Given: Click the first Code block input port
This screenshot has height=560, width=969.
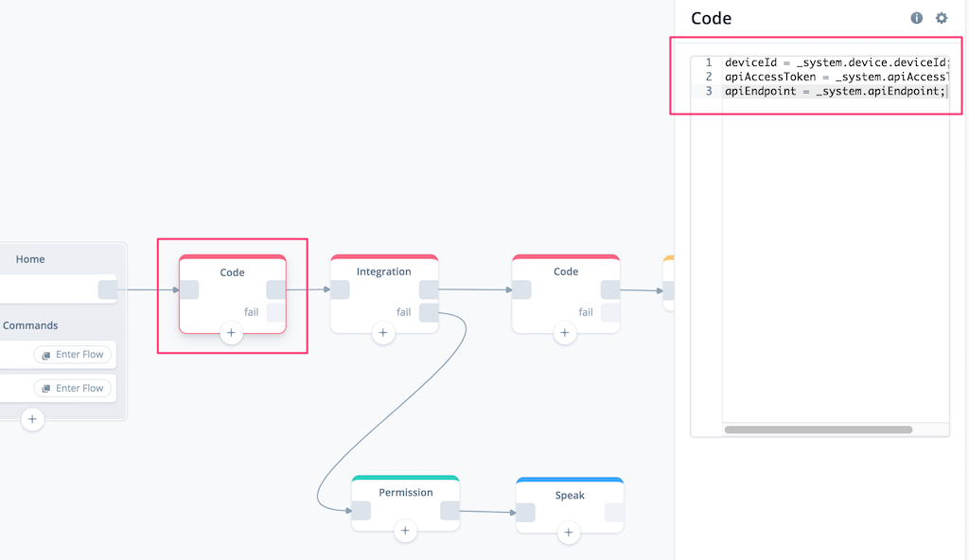Looking at the screenshot, I should [189, 289].
